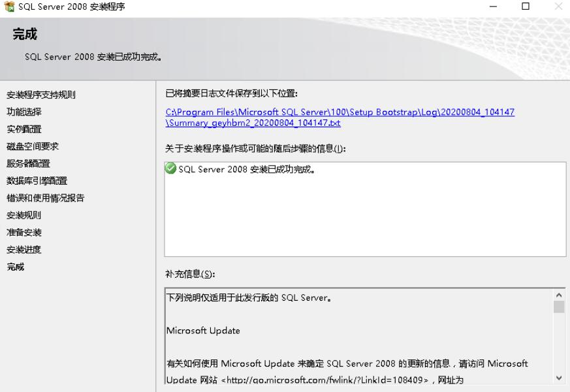Click the 关于安装程序操作或可能的随后步骤的信息 label

point(255,149)
